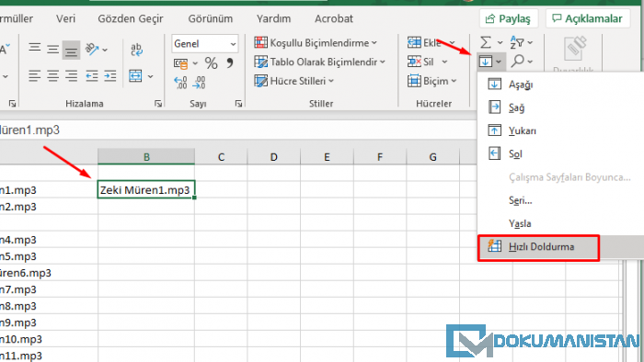Click Sil delete cells button
Screen dimensions: 644x362
[420, 62]
